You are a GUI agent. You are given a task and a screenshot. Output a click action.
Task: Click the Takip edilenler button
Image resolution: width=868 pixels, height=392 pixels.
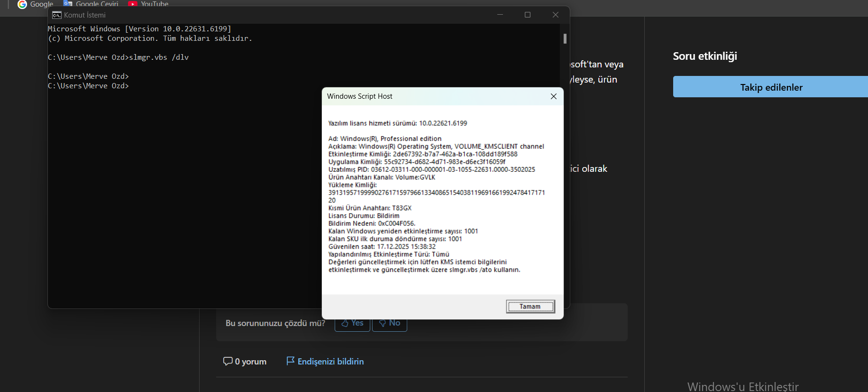coord(771,87)
